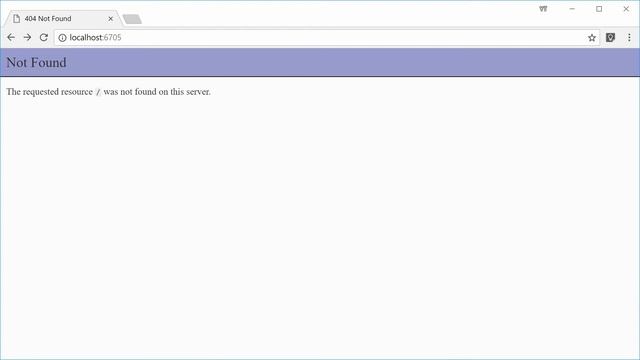Reload the localhost page
Image resolution: width=640 pixels, height=360 pixels.
click(x=44, y=38)
